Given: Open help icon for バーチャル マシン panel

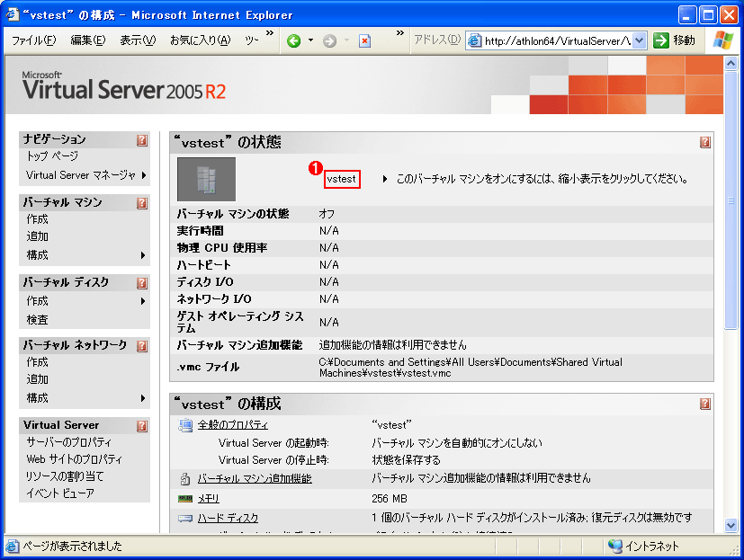Looking at the screenshot, I should [x=142, y=203].
